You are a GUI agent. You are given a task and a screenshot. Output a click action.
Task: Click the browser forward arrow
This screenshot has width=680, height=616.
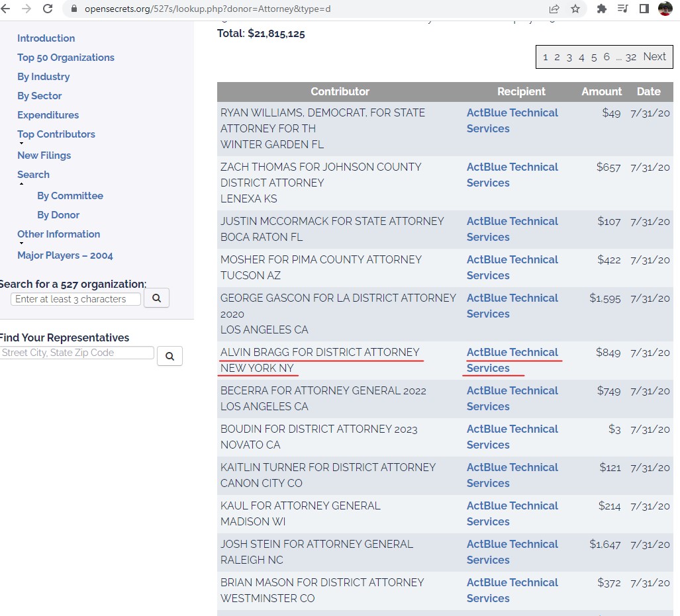(26, 9)
